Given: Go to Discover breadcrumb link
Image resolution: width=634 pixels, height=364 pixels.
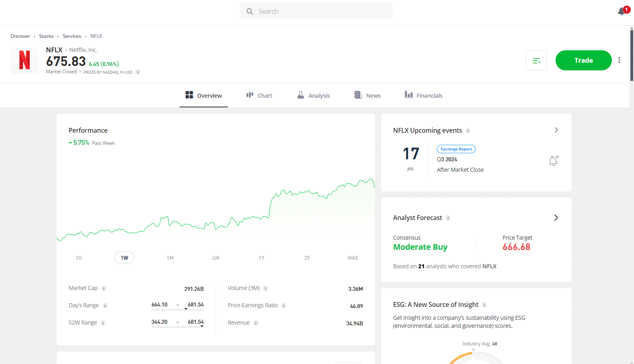Looking at the screenshot, I should (20, 36).
